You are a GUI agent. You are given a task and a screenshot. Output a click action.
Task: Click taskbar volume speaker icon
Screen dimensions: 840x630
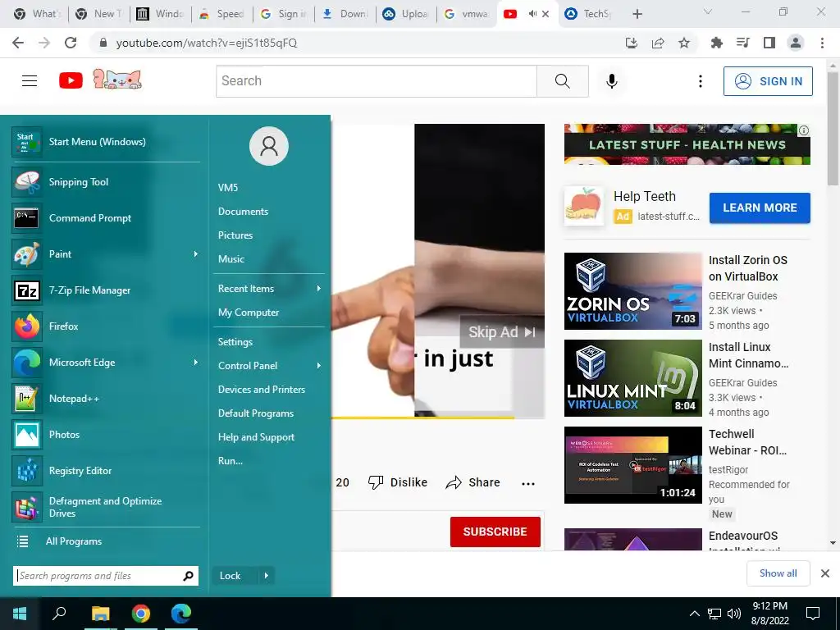coord(734,614)
